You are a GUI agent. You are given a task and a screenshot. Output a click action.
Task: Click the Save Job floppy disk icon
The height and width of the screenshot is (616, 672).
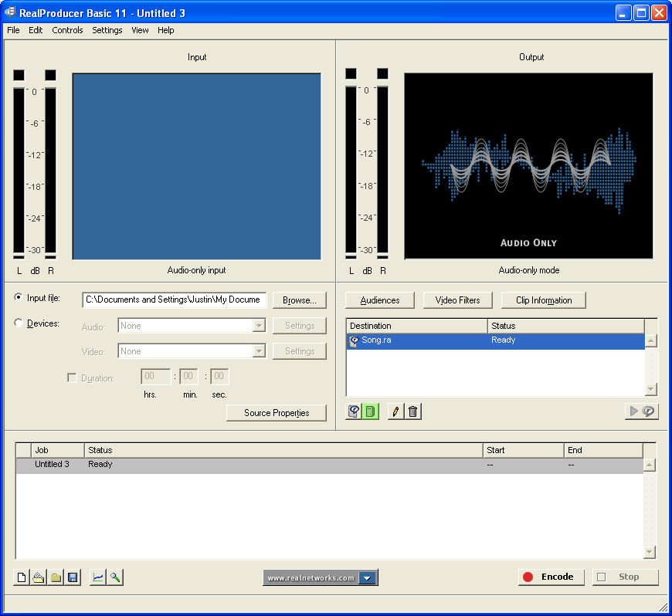pos(73,577)
